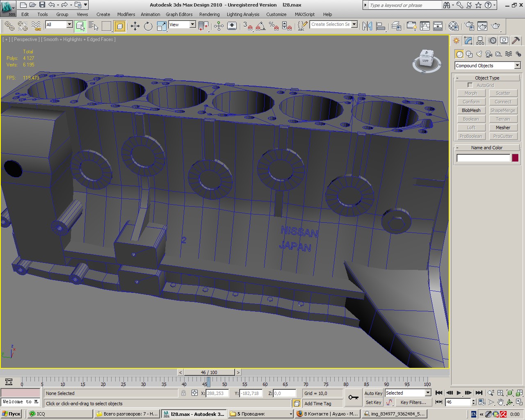The image size is (525, 420).
Task: Open the Пуск start button
Action: (11, 414)
